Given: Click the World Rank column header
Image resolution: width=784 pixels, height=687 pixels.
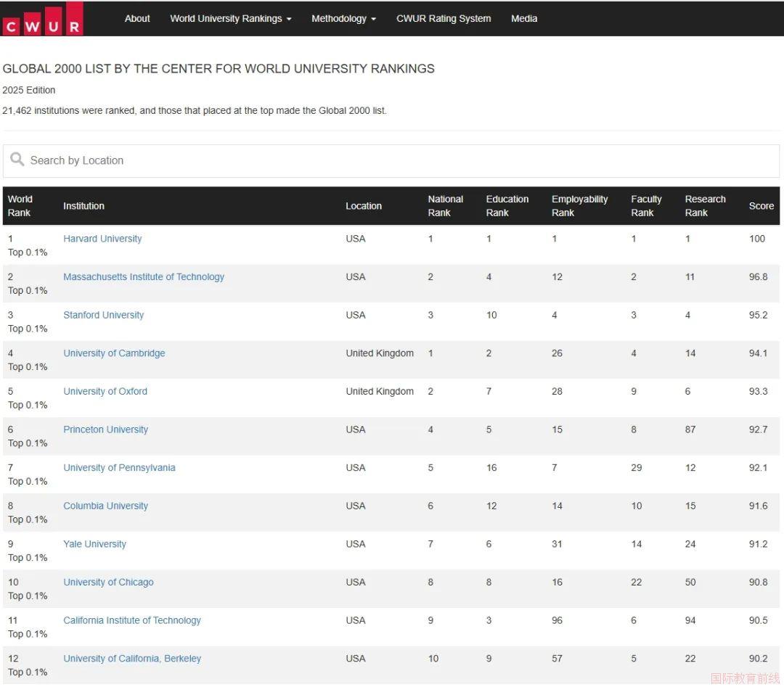Looking at the screenshot, I should [x=20, y=206].
